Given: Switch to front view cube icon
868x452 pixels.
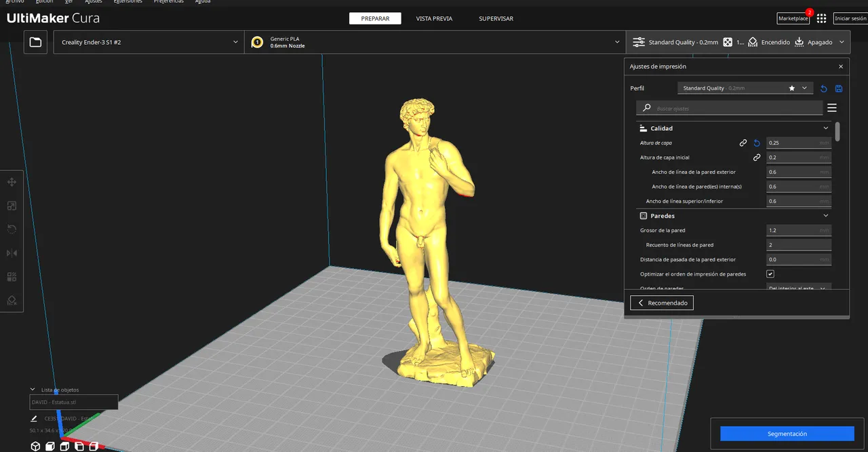Looking at the screenshot, I should tap(50, 446).
